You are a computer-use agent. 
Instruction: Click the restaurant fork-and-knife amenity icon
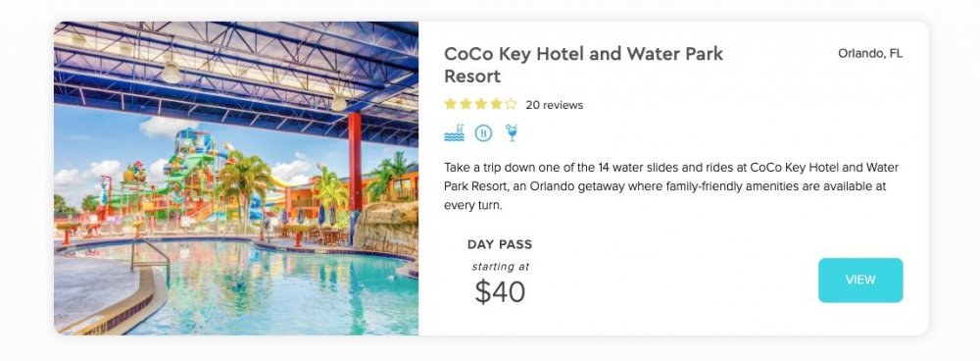(x=483, y=132)
